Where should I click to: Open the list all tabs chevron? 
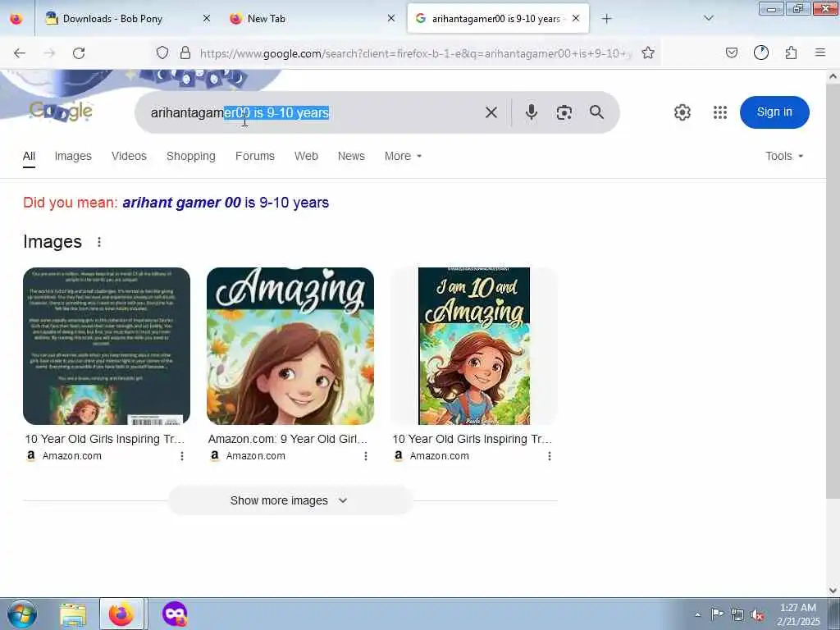[709, 19]
